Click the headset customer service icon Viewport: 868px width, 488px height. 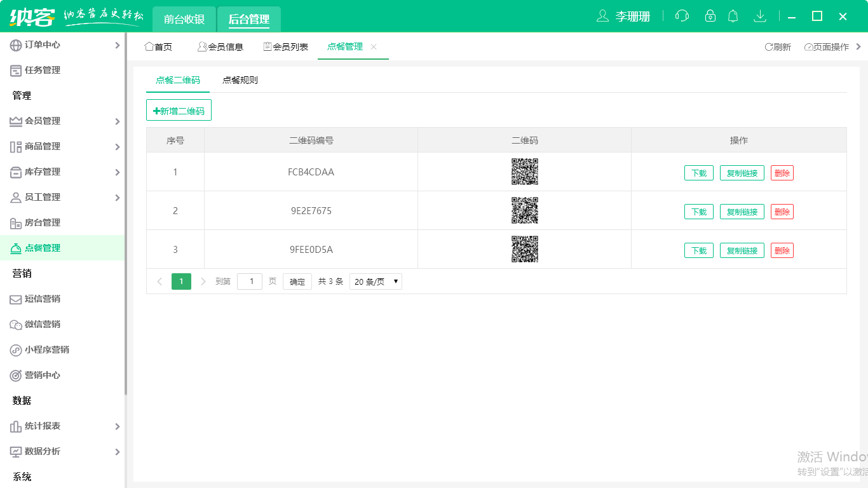682,15
